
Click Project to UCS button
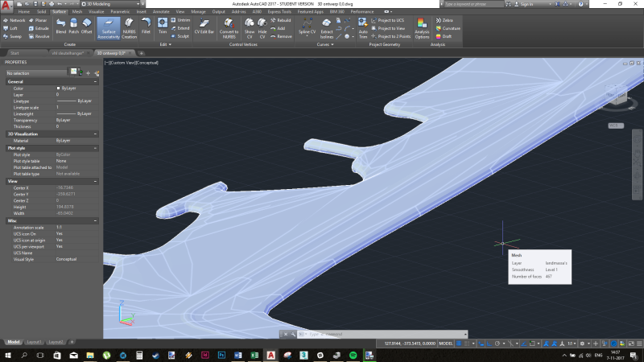point(390,19)
